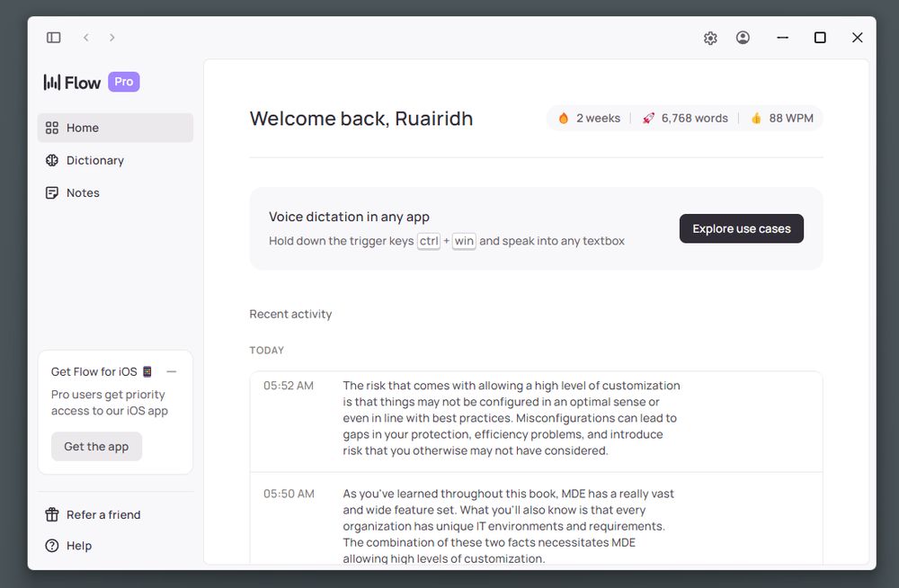The height and width of the screenshot is (588, 899).
Task: Click the Flow logo
Action: pyautogui.click(x=72, y=82)
